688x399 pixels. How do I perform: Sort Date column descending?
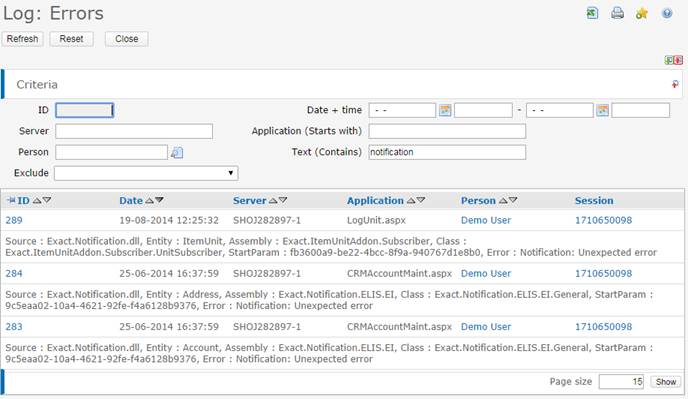tap(160, 200)
